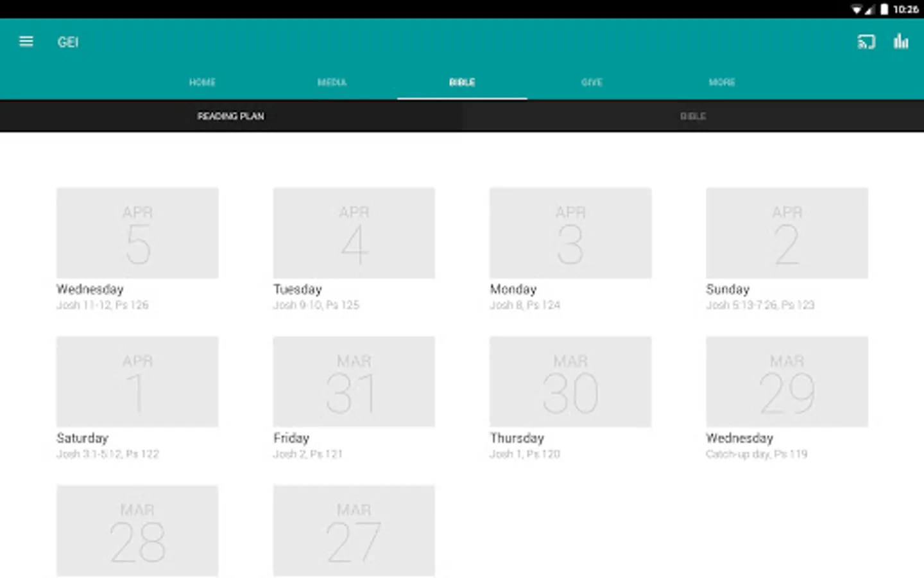Check the battery status icon

click(x=884, y=9)
